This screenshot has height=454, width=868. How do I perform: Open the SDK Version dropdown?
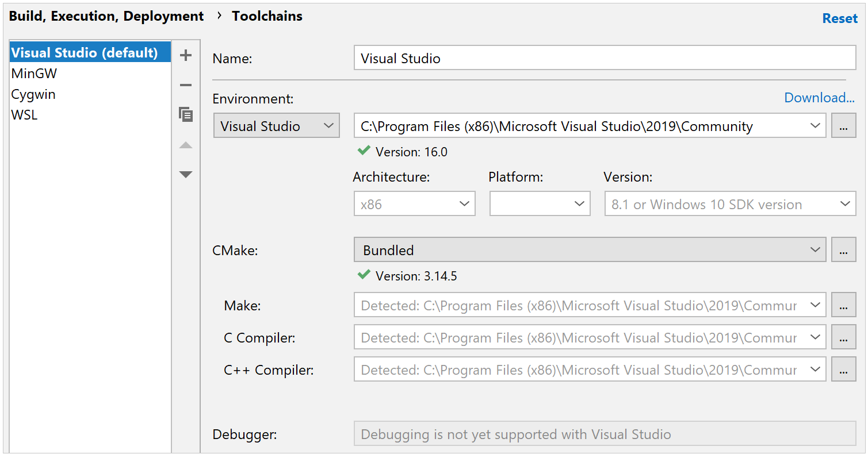click(731, 204)
